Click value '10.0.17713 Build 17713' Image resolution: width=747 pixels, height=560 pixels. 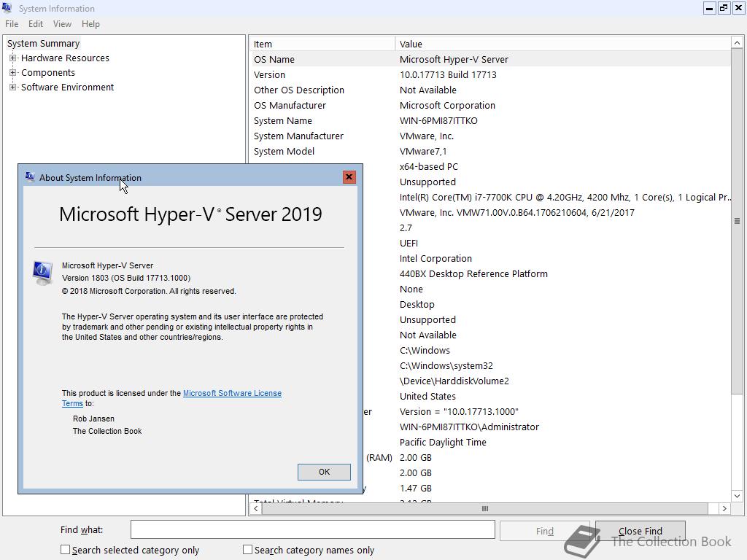pos(448,75)
